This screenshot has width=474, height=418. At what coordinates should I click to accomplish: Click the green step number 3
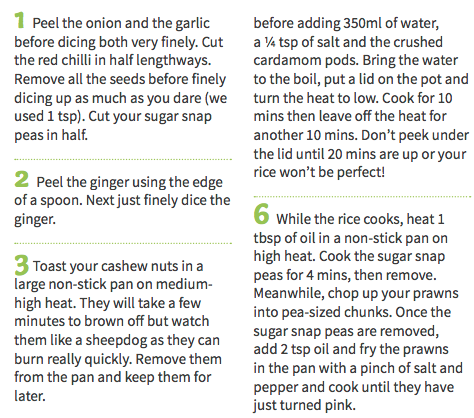[22, 265]
